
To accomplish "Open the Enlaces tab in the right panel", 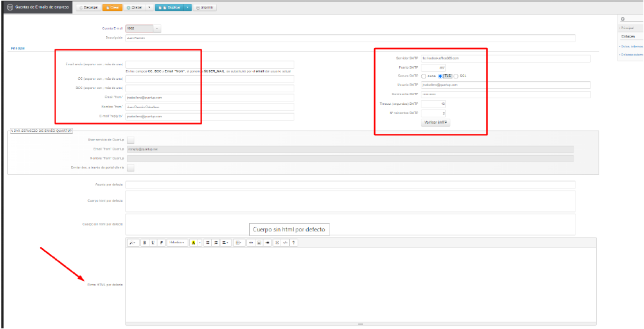I will click(628, 36).
